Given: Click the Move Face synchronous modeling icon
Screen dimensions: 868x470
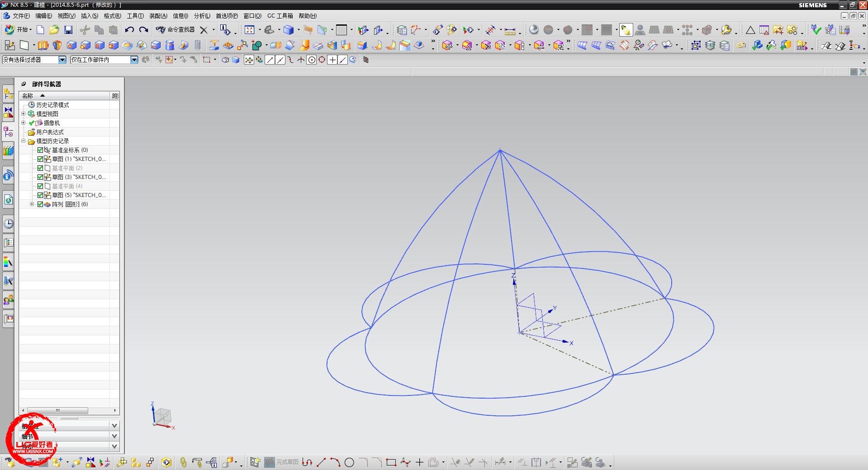Looking at the screenshot, I should 447,45.
